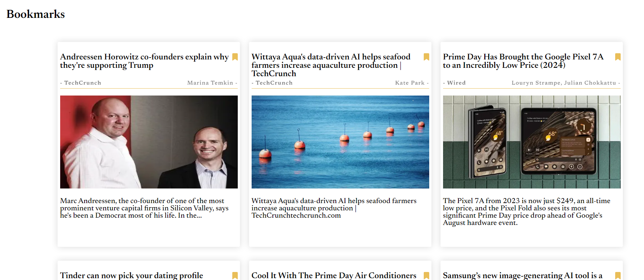Screen dimensions: 644x280
Task: Click the Bookmarks page heading
Action: coord(36,14)
